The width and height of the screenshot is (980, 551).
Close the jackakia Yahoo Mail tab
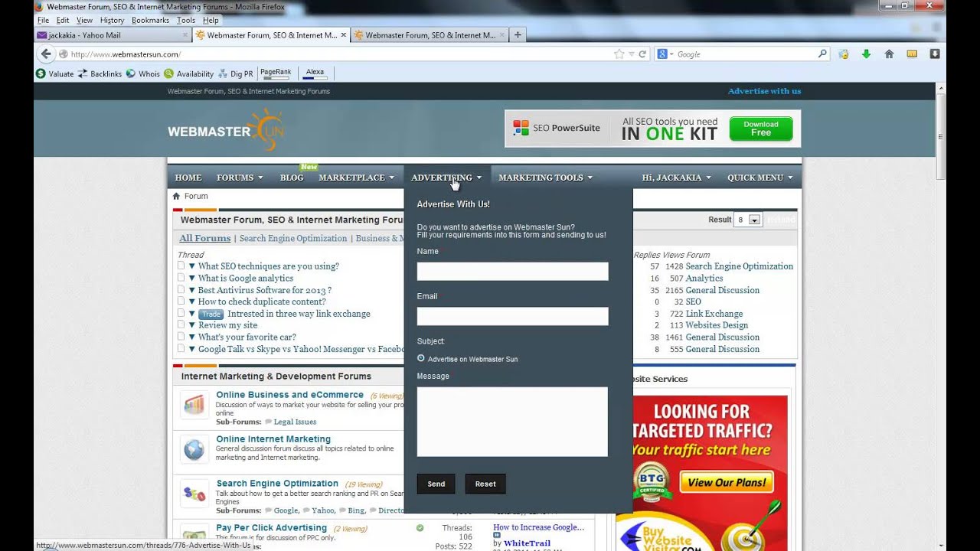(x=185, y=34)
